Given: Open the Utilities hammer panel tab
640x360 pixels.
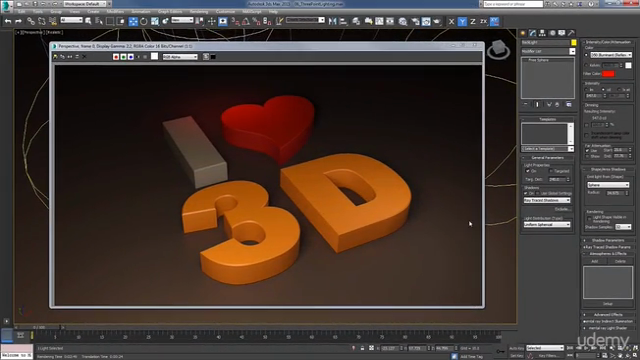Looking at the screenshot, I should click(x=571, y=33).
